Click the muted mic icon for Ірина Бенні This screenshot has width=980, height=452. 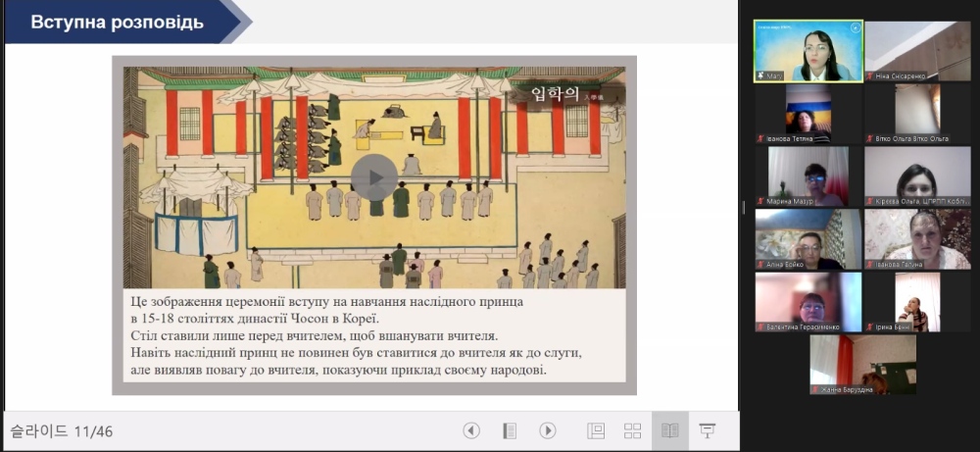pyautogui.click(x=869, y=326)
